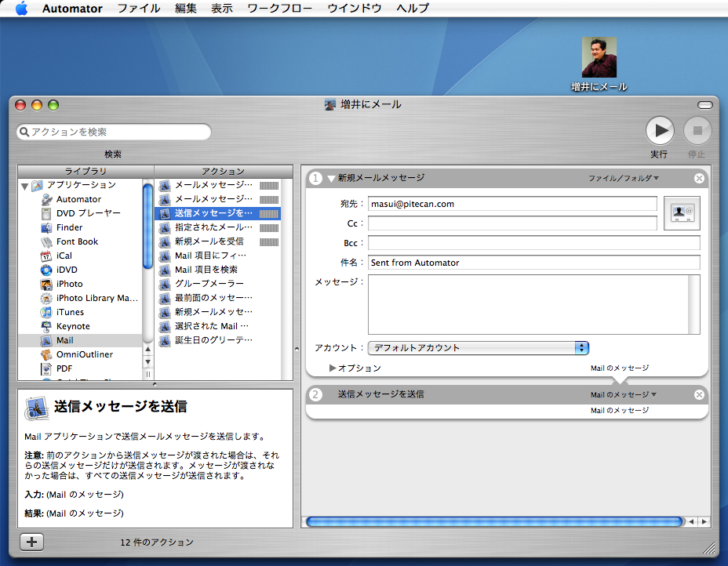The height and width of the screenshot is (566, 728).
Task: Open the アカウント dropdown
Action: 479,348
